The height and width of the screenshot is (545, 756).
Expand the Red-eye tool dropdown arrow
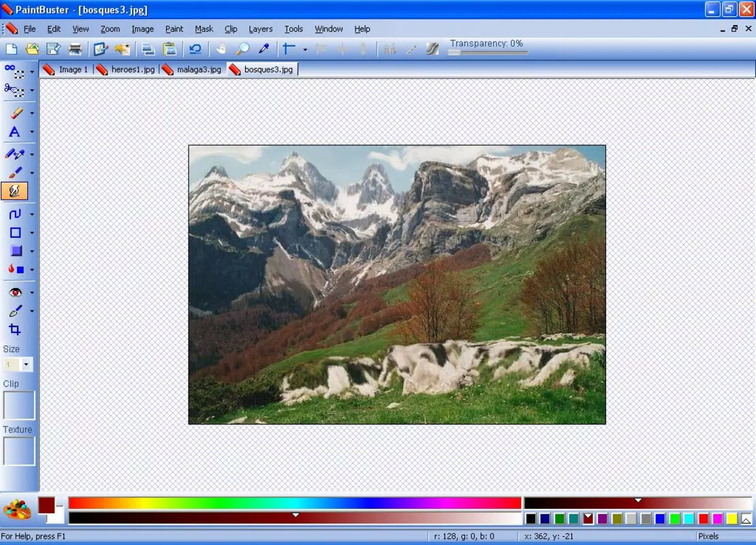[32, 292]
